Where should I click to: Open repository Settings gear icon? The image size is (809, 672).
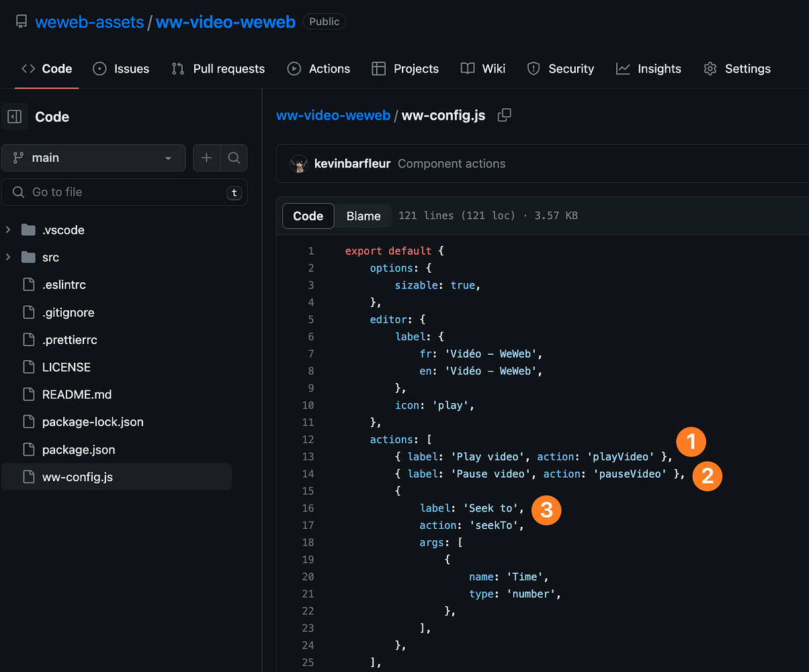(x=710, y=69)
